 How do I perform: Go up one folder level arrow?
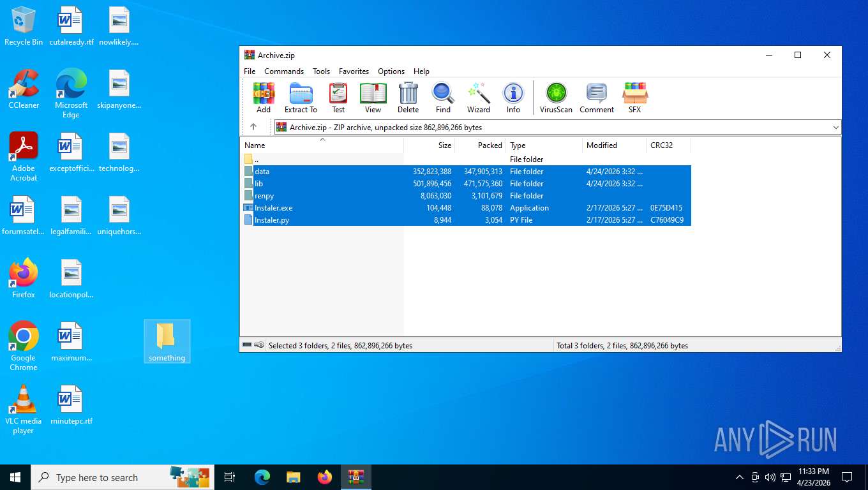tap(253, 127)
